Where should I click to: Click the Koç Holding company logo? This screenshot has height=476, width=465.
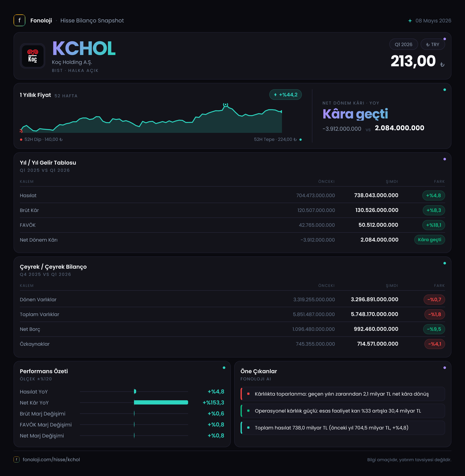33,56
